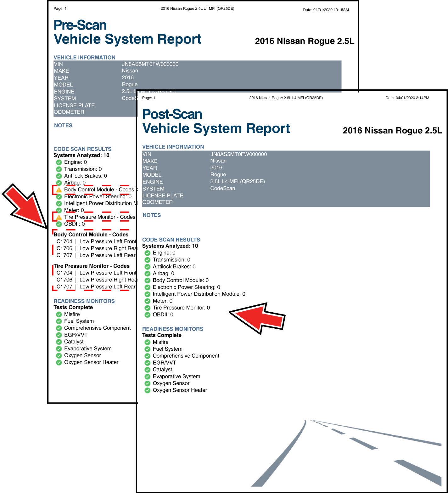Click the green check next to Transmission: 0
Image resolution: width=448 pixels, height=493 pixels.
[147, 260]
